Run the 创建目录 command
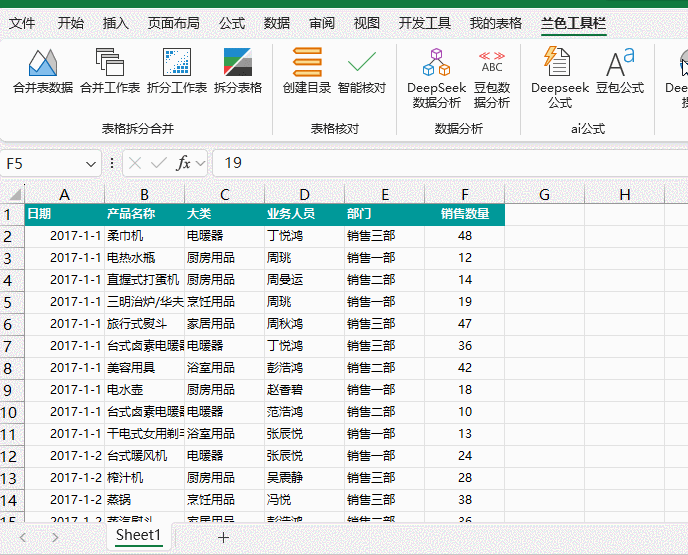Image resolution: width=688 pixels, height=555 pixels. [x=307, y=72]
